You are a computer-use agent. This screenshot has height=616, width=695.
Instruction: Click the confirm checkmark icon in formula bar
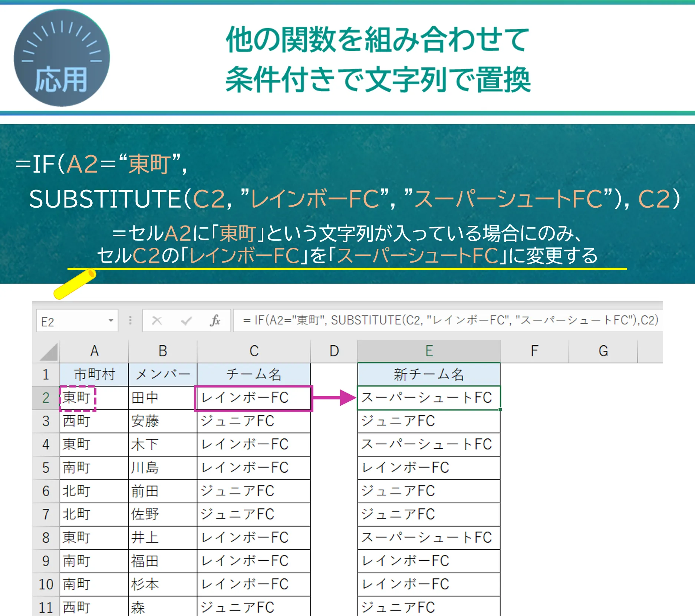pyautogui.click(x=186, y=320)
